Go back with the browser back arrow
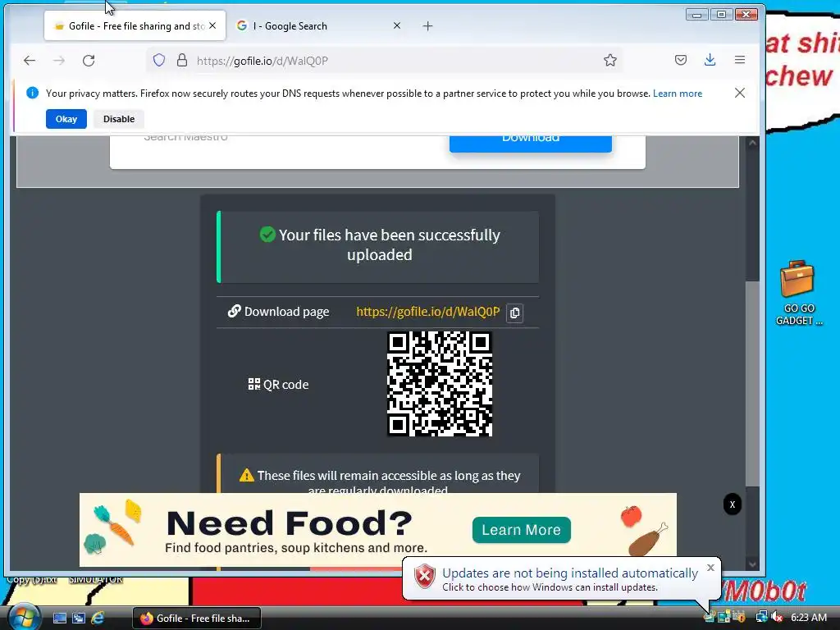 point(30,61)
